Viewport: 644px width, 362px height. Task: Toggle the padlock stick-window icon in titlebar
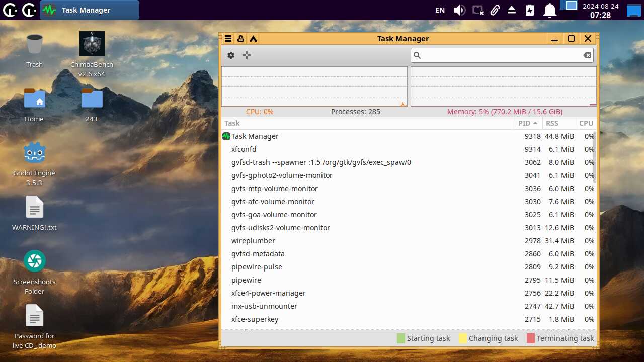(x=240, y=39)
